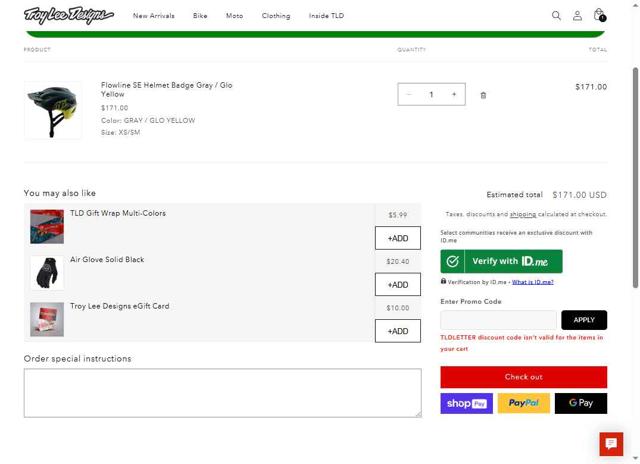Click the $10.00 eGift Card price
The width and height of the screenshot is (640, 464).
(x=398, y=308)
